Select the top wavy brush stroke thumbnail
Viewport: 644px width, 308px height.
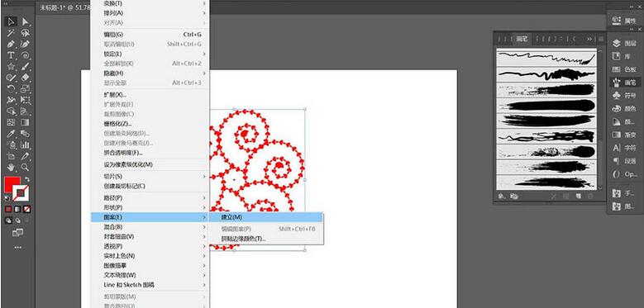546,58
